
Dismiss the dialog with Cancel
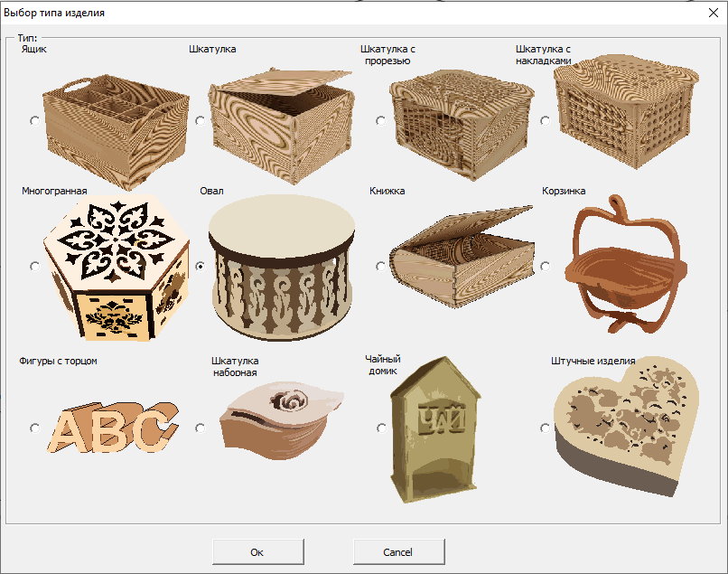[398, 552]
